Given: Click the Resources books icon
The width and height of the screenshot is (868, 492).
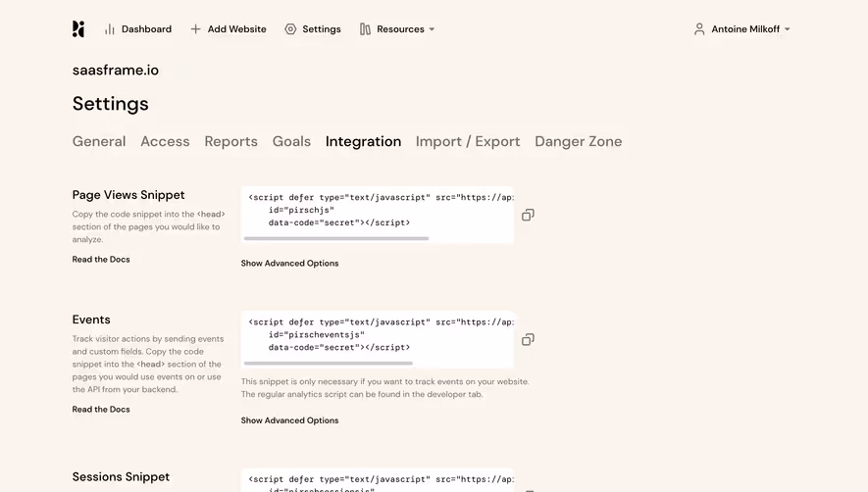Looking at the screenshot, I should (365, 28).
